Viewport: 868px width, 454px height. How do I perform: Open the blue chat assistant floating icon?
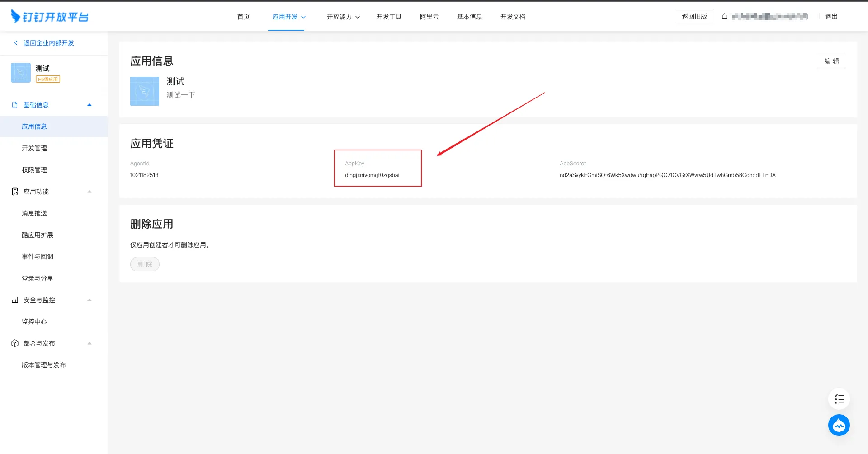click(839, 425)
